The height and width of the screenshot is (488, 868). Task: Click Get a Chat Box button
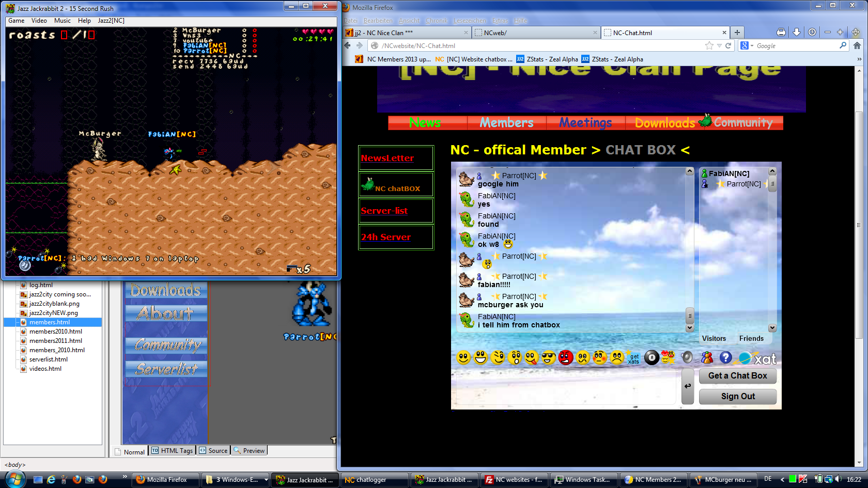737,376
